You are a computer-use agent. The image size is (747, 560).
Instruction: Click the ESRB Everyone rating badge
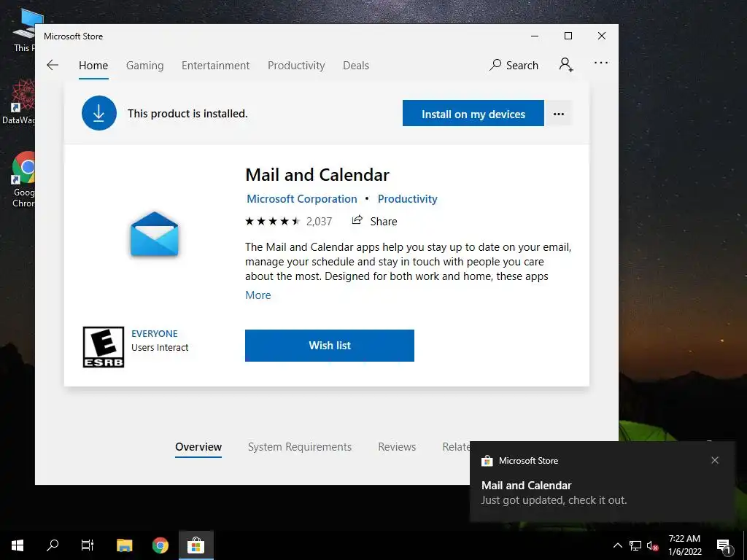point(104,346)
